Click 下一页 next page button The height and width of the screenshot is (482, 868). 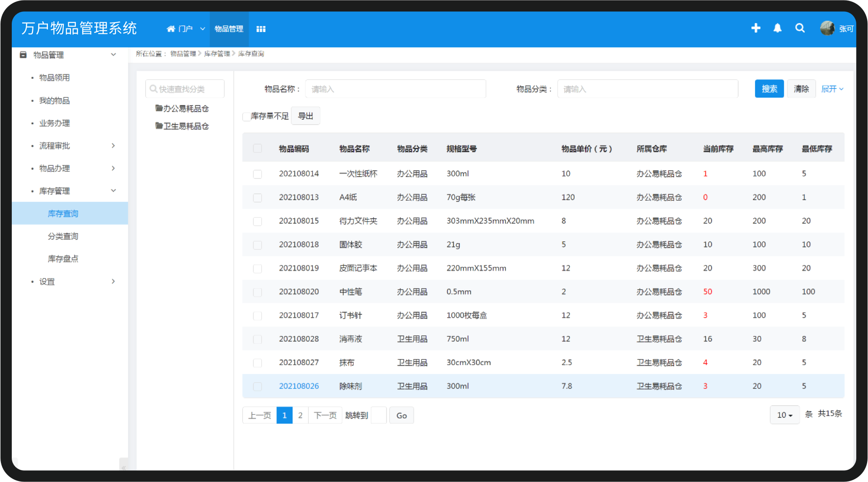325,415
